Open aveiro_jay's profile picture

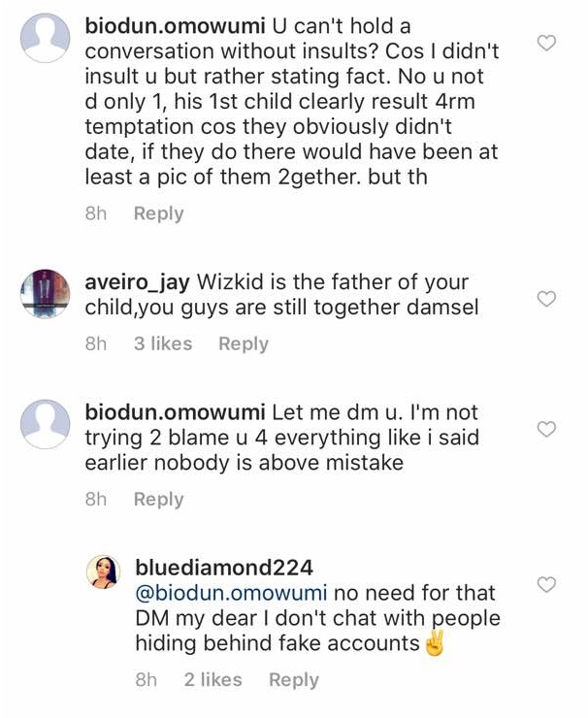click(46, 291)
